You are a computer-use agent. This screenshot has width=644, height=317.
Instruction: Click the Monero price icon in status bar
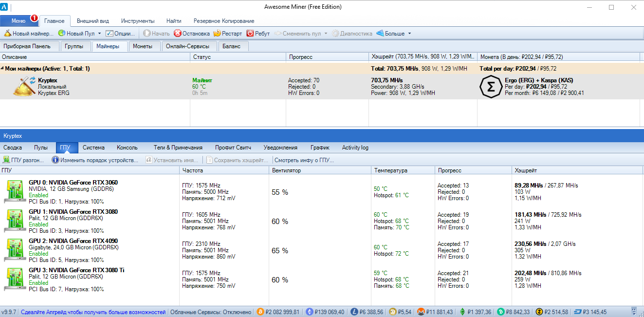pos(422,312)
